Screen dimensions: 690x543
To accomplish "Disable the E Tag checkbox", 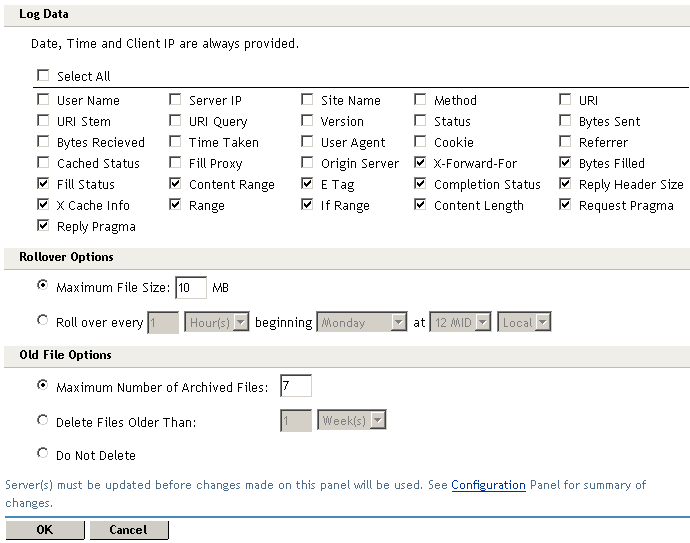I will [307, 183].
